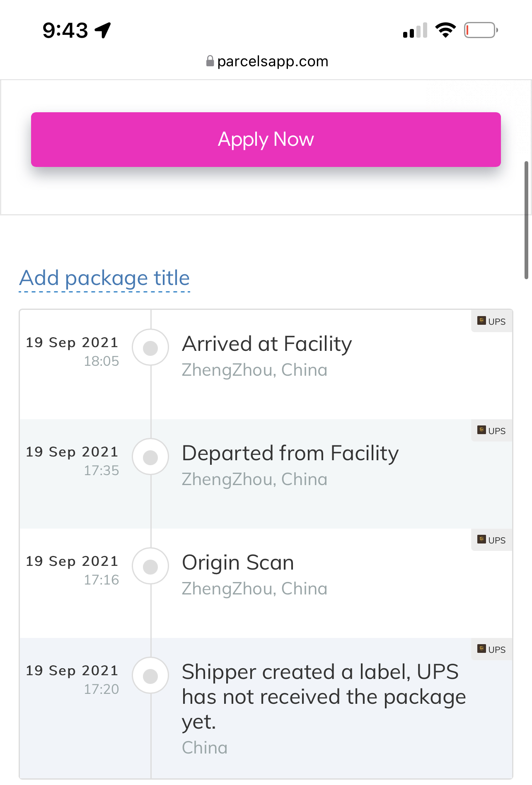This screenshot has height=785, width=532.
Task: Select the timeline marker for 17:35 event
Action: coord(150,457)
